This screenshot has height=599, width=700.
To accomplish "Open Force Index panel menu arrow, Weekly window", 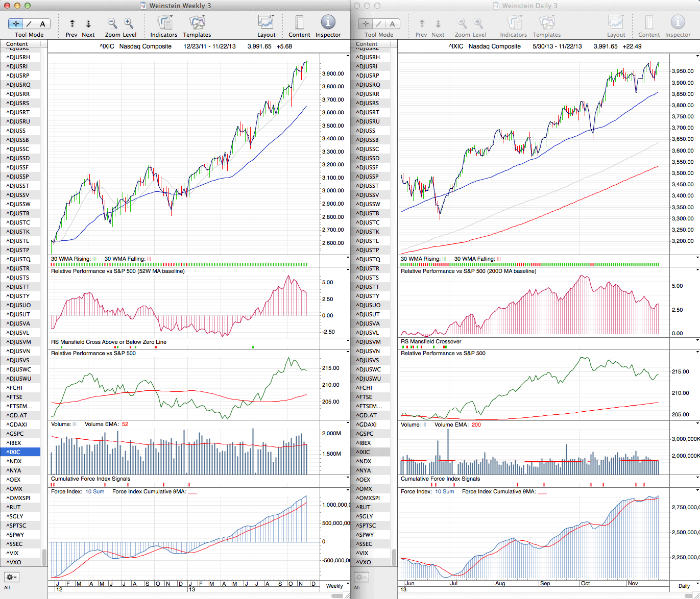I will 348,490.
